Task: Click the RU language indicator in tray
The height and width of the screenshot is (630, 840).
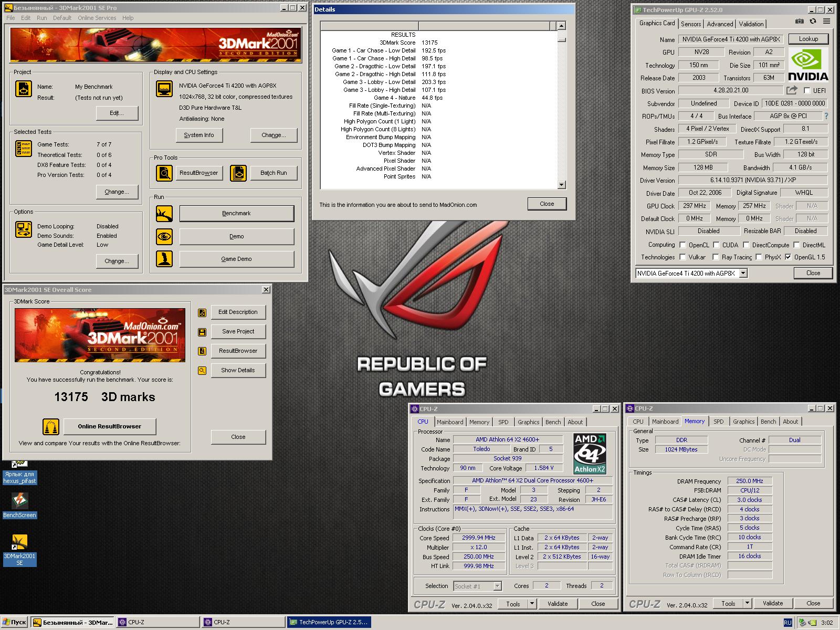Action: coord(787,623)
